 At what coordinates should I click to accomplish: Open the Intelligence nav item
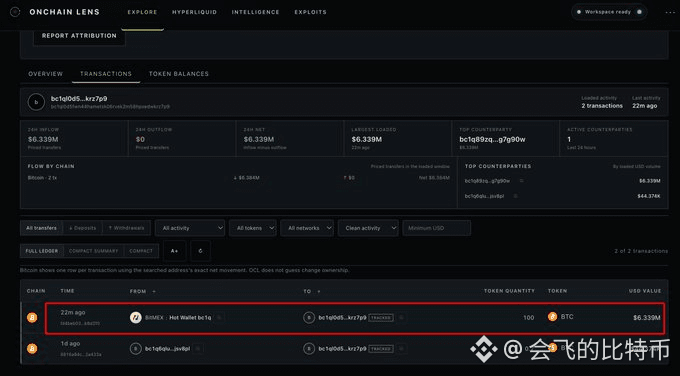click(x=255, y=12)
